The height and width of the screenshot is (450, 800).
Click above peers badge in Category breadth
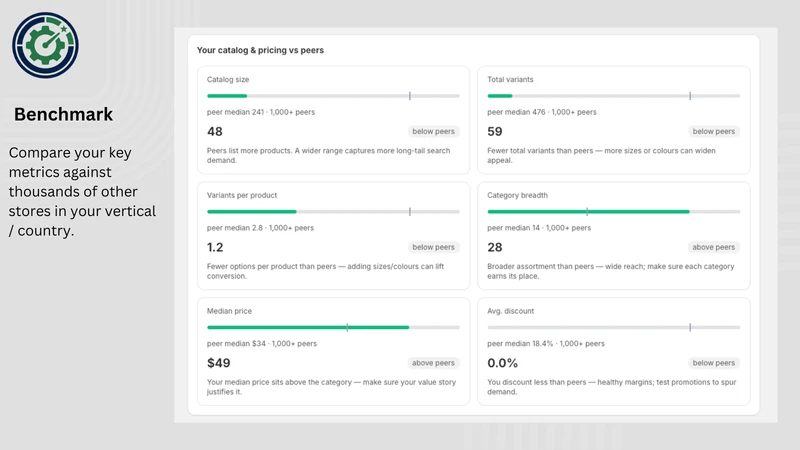coord(713,247)
